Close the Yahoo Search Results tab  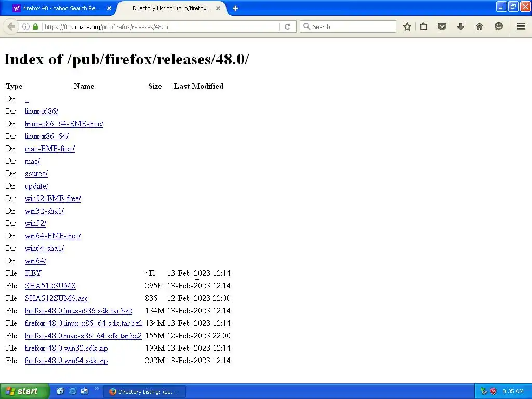(109, 8)
